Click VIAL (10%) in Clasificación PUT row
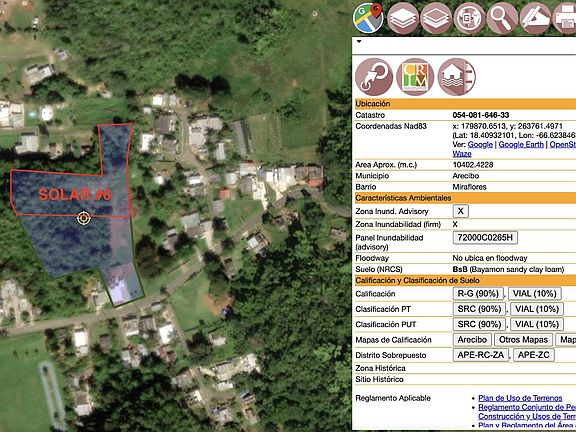 tap(537, 324)
